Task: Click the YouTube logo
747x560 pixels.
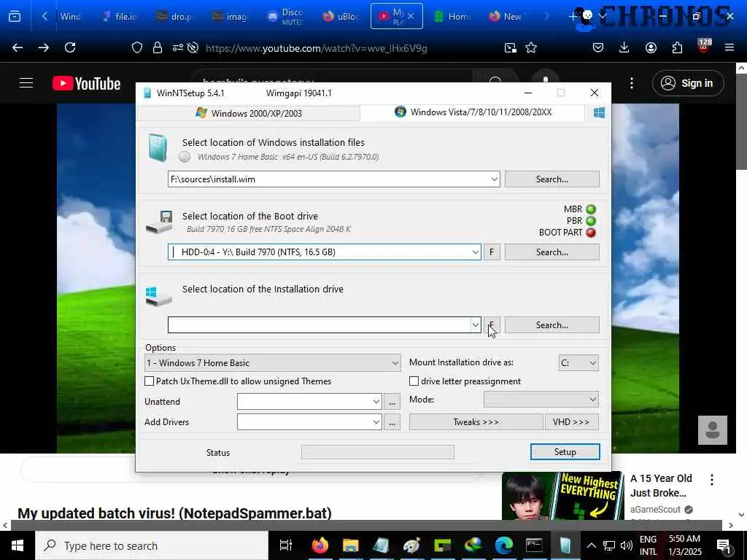Action: pos(86,83)
